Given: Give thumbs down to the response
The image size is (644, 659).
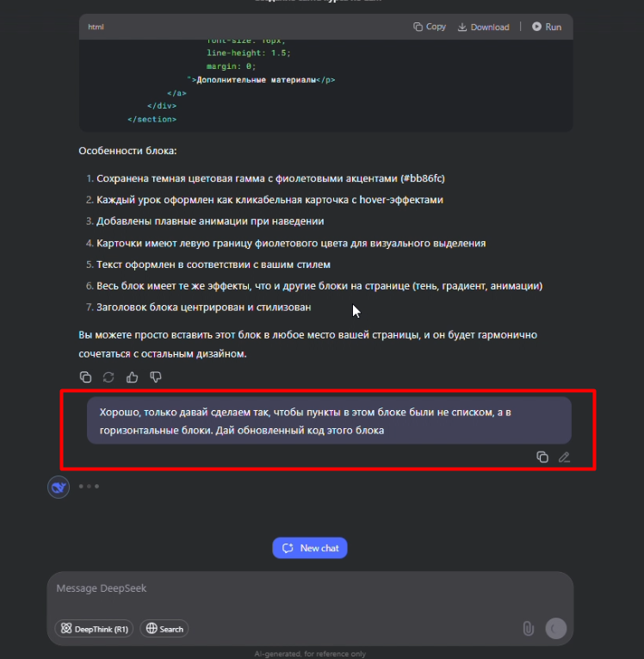Looking at the screenshot, I should point(156,377).
